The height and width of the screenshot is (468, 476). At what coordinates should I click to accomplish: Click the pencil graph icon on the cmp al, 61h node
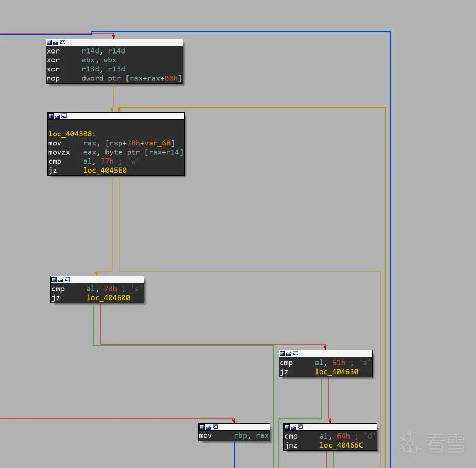pyautogui.click(x=289, y=354)
